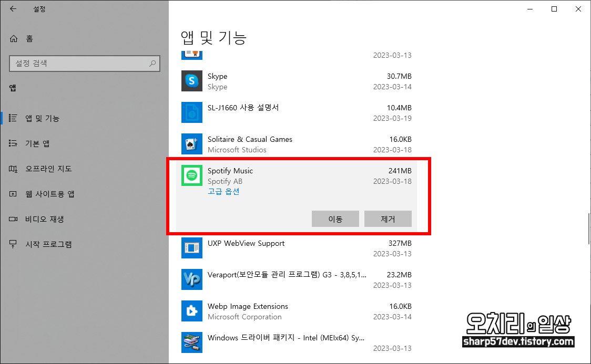The image size is (591, 364).
Task: Click the Microsoft Studios publisher text
Action: [x=237, y=150]
